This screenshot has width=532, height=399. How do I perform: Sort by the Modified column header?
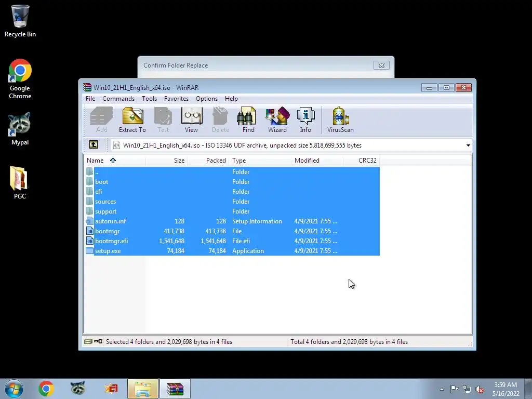tap(317, 161)
